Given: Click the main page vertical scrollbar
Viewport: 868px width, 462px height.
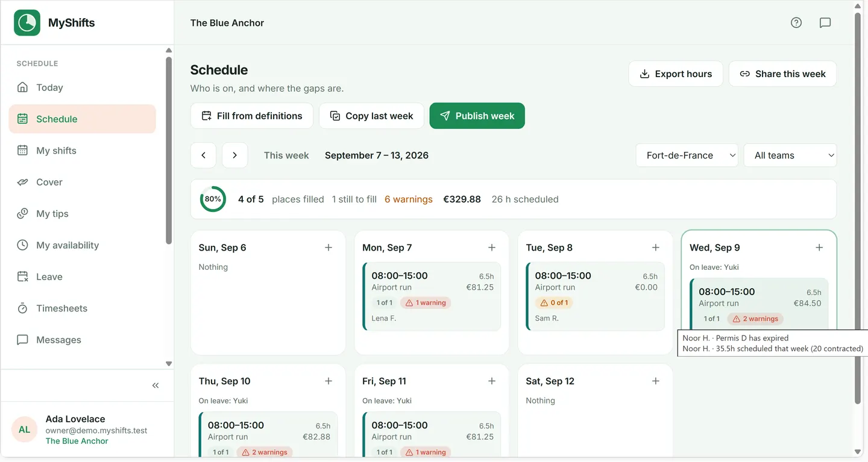Looking at the screenshot, I should coord(858,208).
